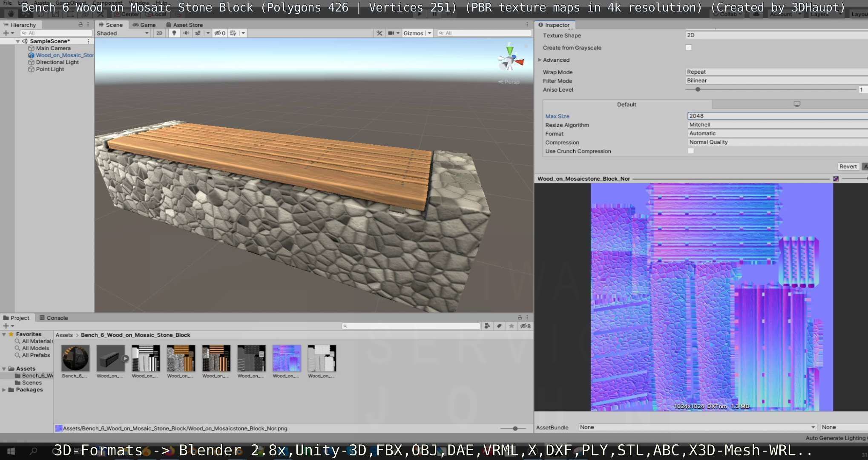Screen dimensions: 868x460
Task: Switch to the Game tab
Action: 144,25
